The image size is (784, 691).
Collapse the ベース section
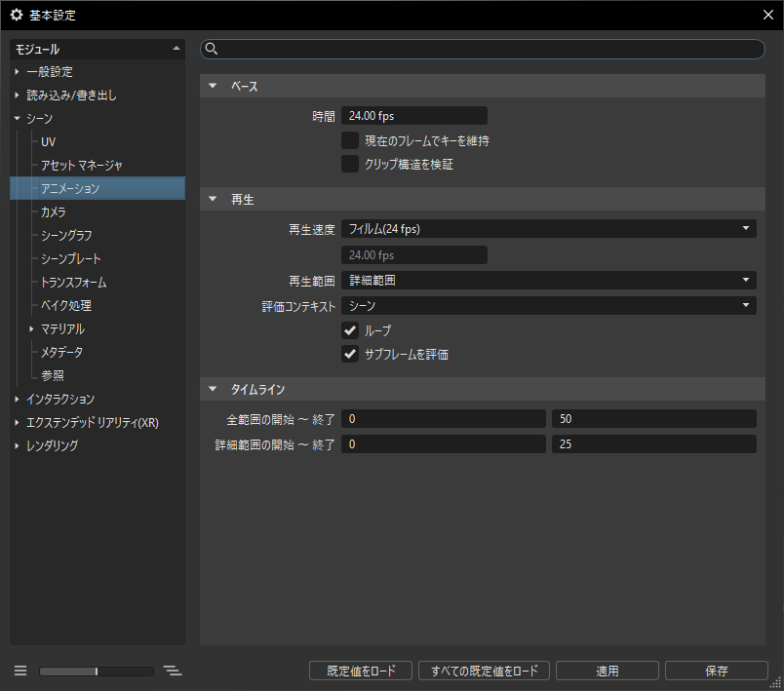213,86
